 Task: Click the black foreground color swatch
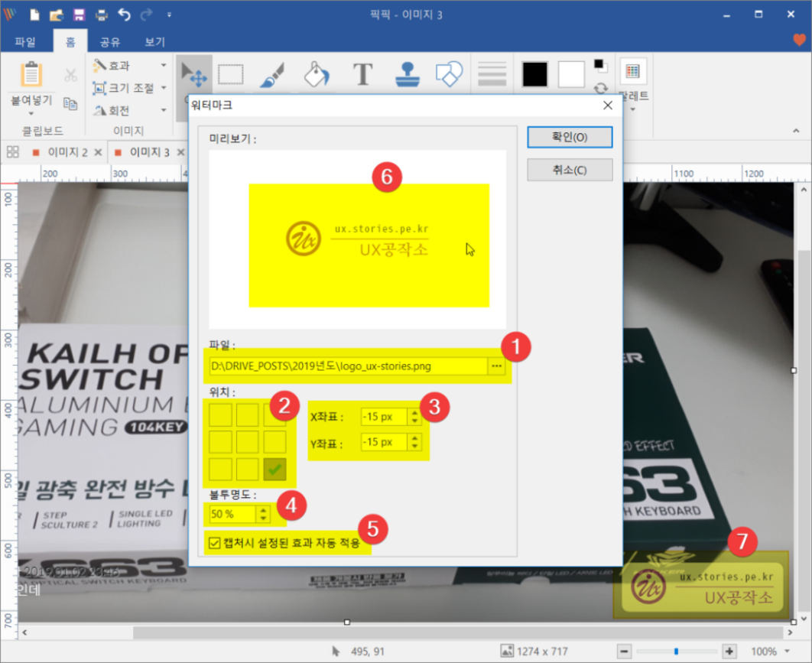[535, 75]
